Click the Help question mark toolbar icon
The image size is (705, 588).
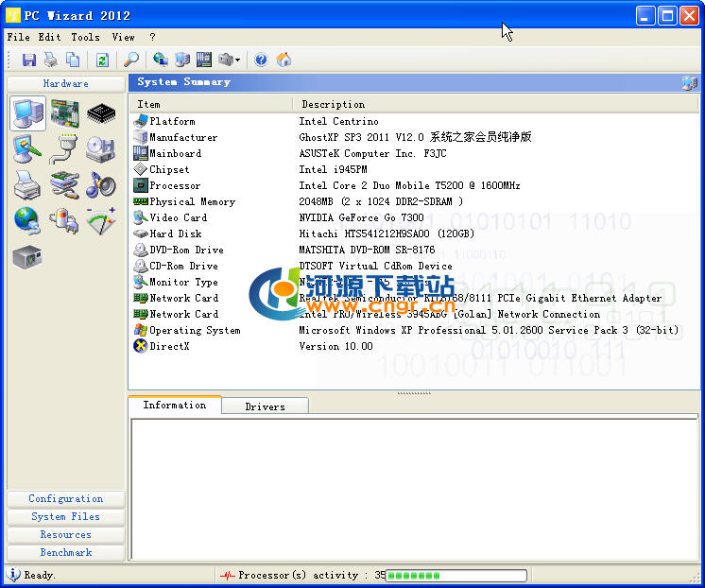pos(261,60)
